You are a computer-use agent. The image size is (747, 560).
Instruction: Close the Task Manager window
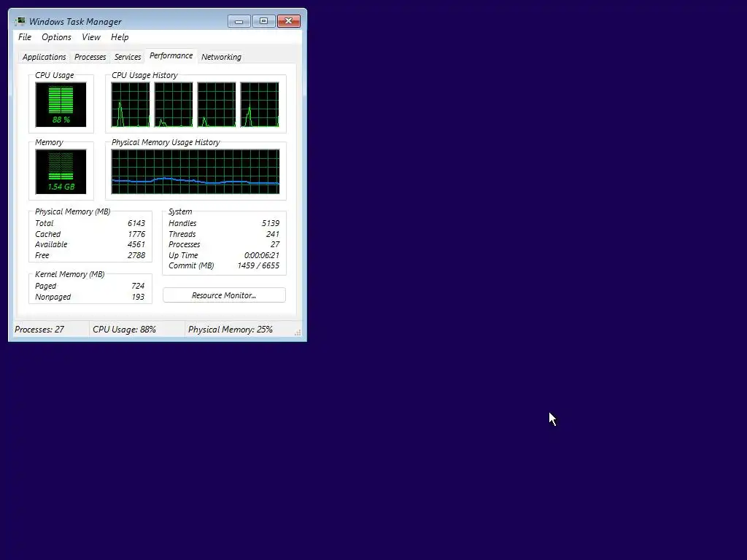point(289,21)
